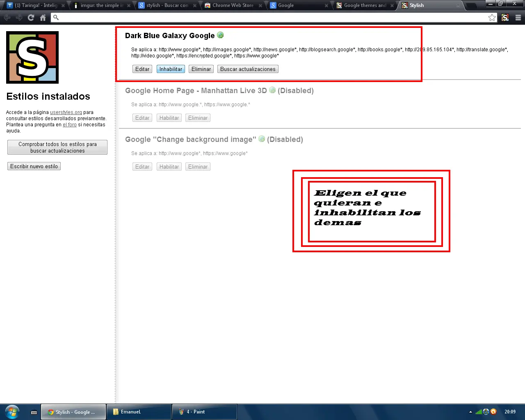
Task: Open the 4 - Paint taskbar button
Action: click(x=205, y=412)
